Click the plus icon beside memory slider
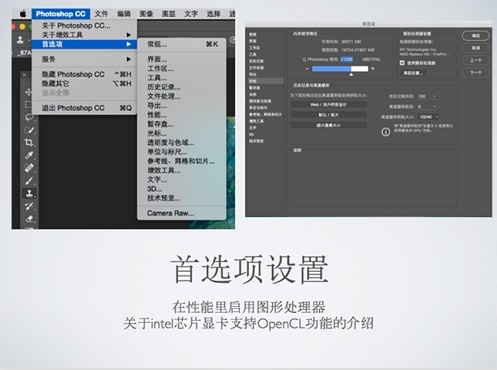The height and width of the screenshot is (370, 497). coord(373,69)
